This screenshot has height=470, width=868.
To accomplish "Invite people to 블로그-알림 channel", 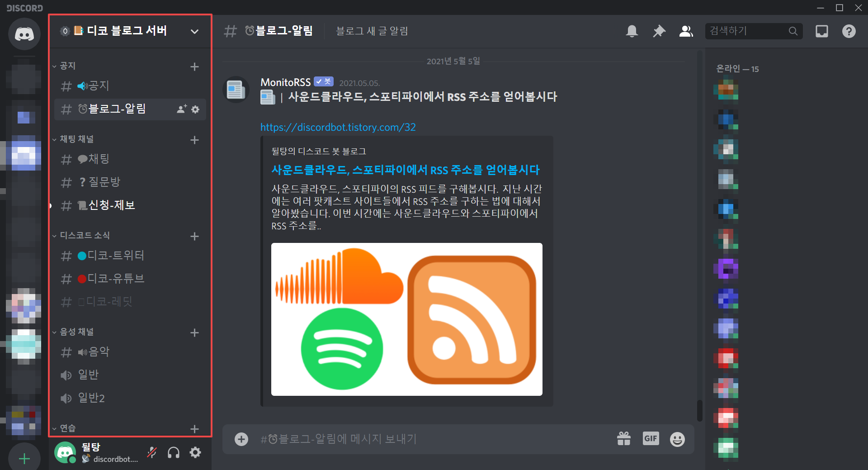I will point(181,109).
